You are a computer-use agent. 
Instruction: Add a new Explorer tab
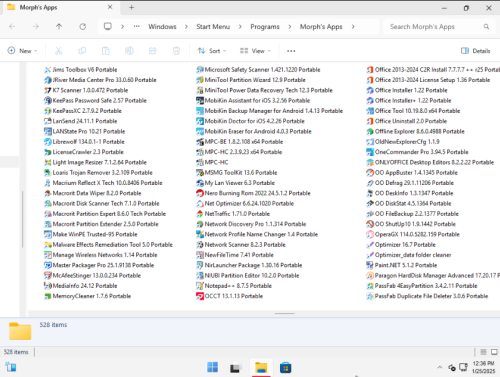click(x=131, y=7)
